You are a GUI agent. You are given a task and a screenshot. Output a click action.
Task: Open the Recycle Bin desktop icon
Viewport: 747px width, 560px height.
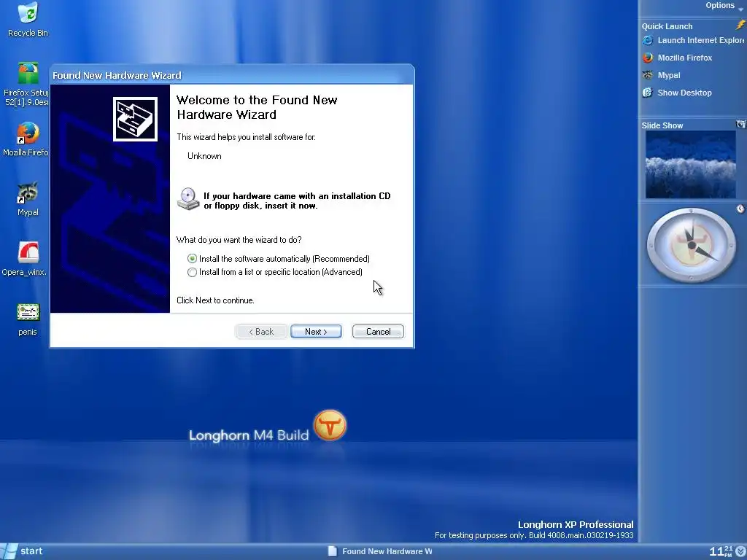pyautogui.click(x=28, y=20)
